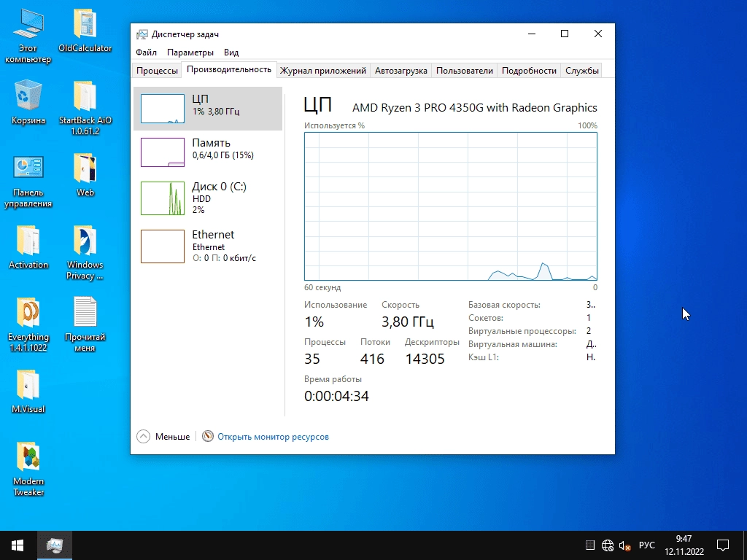The height and width of the screenshot is (560, 747).
Task: Maximize the Диспетчер задач window
Action: tap(565, 34)
